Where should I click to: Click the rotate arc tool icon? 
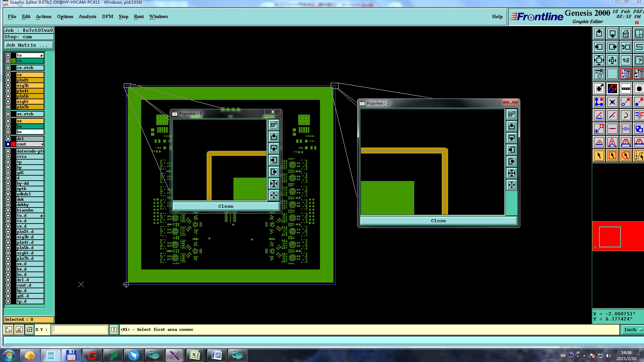coord(626,116)
